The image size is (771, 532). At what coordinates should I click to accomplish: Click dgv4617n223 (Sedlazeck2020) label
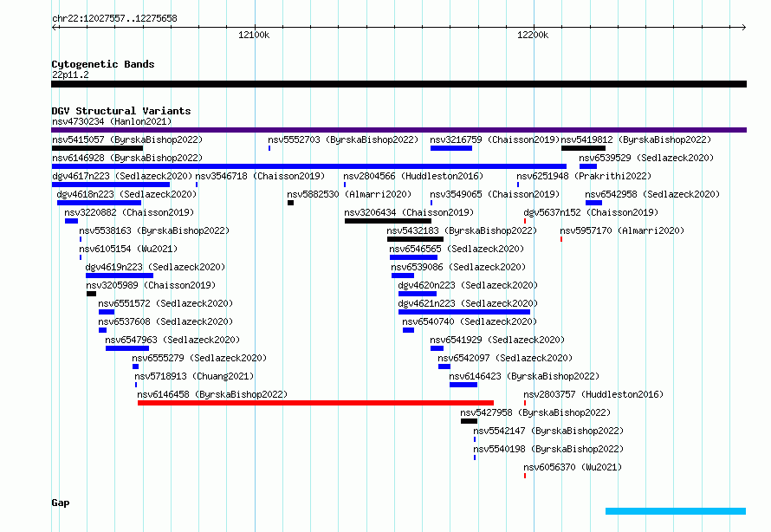click(x=122, y=176)
